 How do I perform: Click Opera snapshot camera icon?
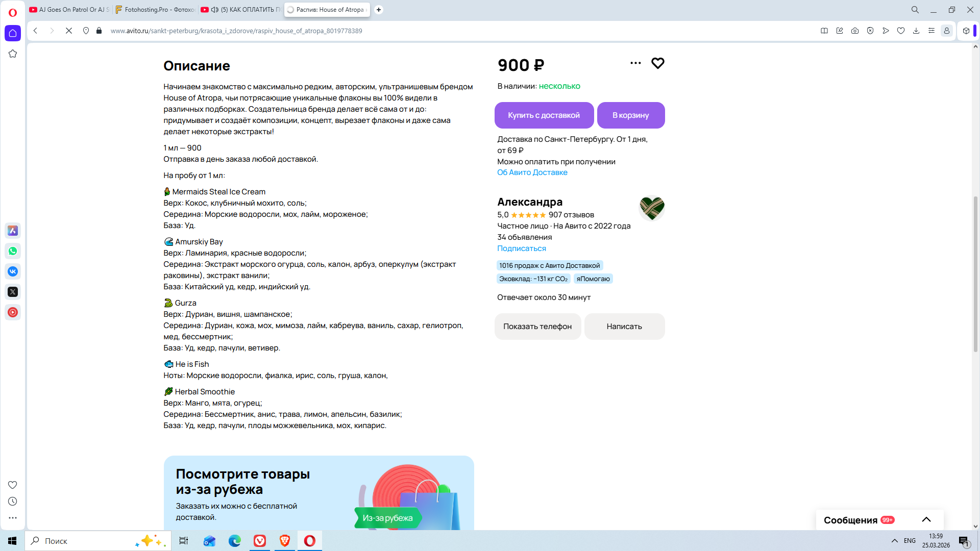tap(855, 31)
